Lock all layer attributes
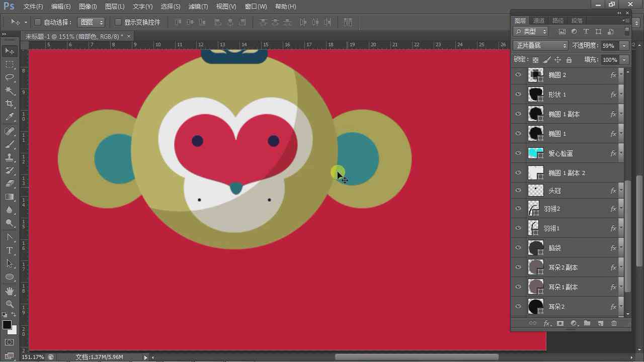The image size is (644, 362). (x=569, y=60)
